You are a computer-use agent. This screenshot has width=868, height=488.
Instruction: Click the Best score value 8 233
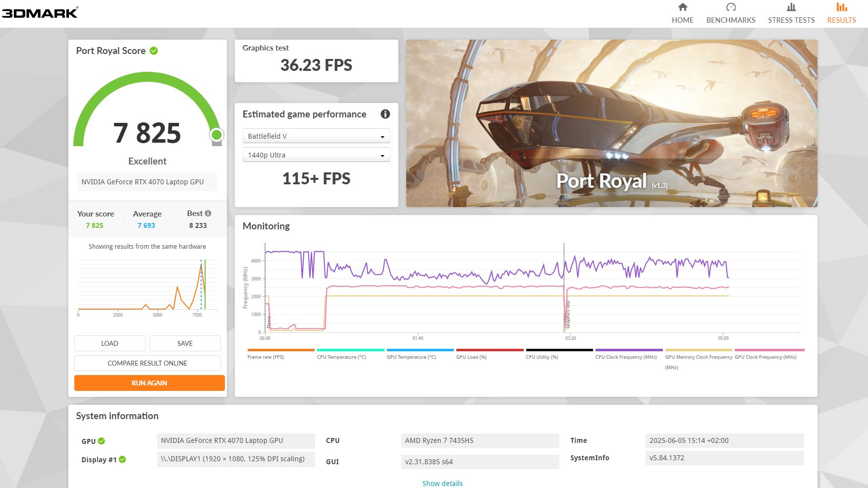[x=198, y=225]
